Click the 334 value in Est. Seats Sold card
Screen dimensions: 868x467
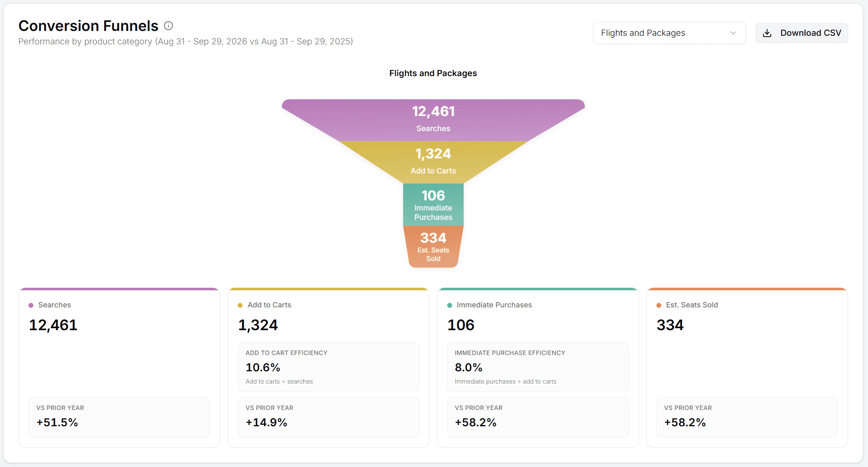tap(670, 325)
